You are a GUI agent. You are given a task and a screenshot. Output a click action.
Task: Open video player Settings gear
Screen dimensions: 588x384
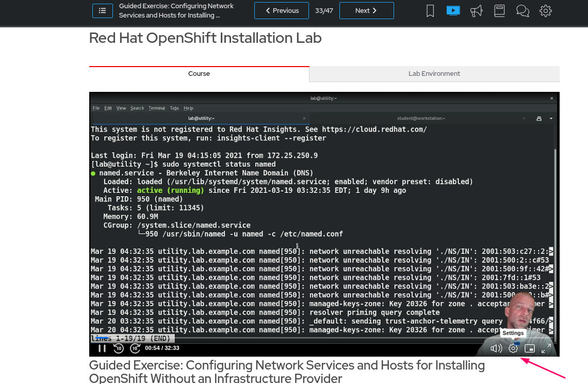click(513, 348)
